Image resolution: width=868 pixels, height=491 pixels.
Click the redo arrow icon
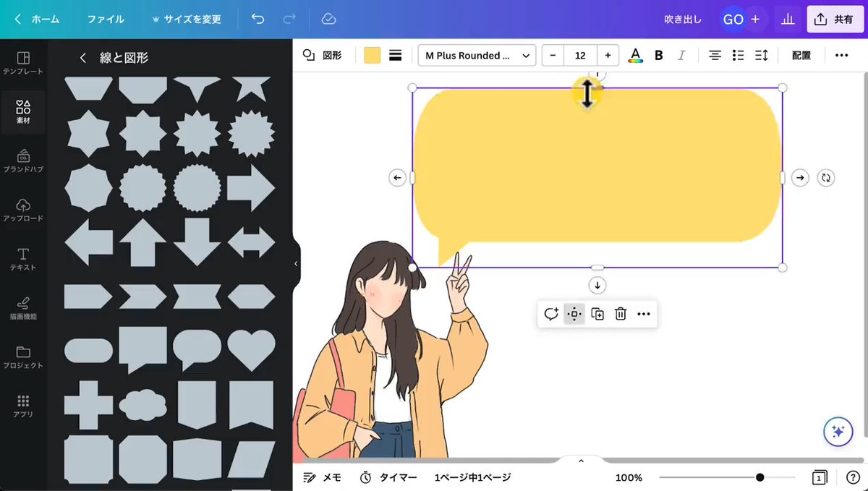(x=289, y=20)
